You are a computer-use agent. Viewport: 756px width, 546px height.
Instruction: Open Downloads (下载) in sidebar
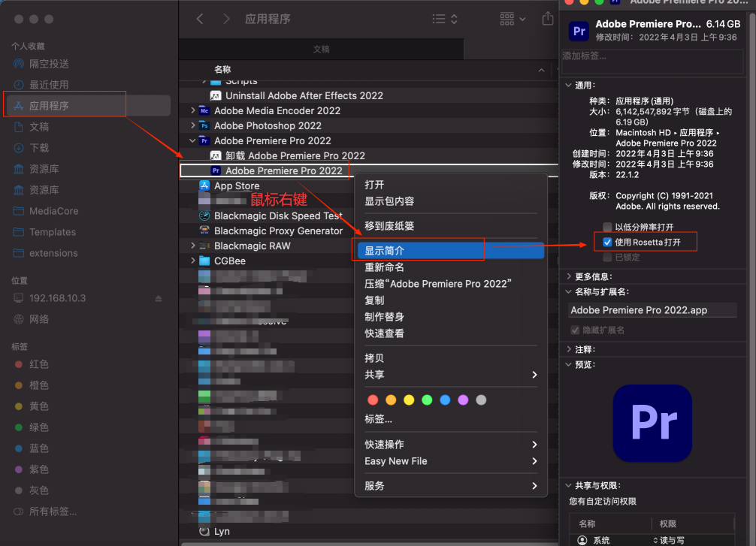pos(32,148)
